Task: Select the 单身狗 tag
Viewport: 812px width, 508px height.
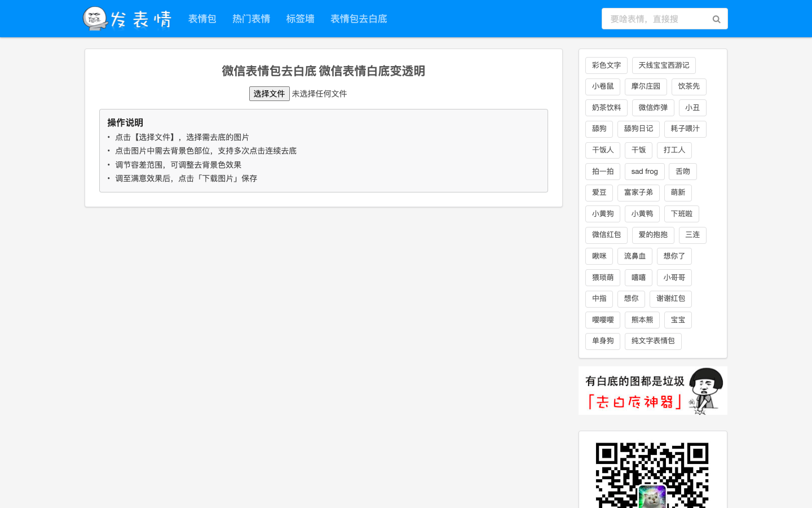Action: (602, 341)
